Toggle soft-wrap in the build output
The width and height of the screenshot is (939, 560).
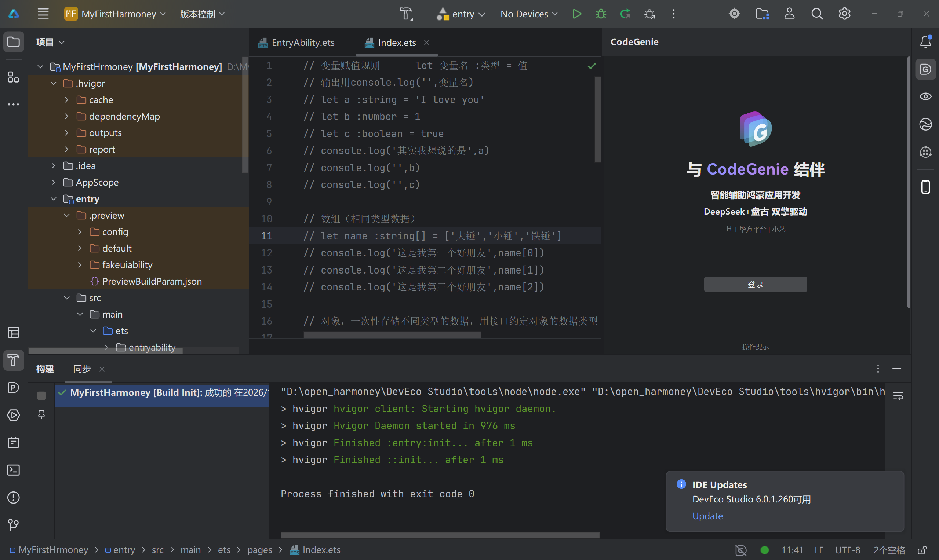pos(898,396)
